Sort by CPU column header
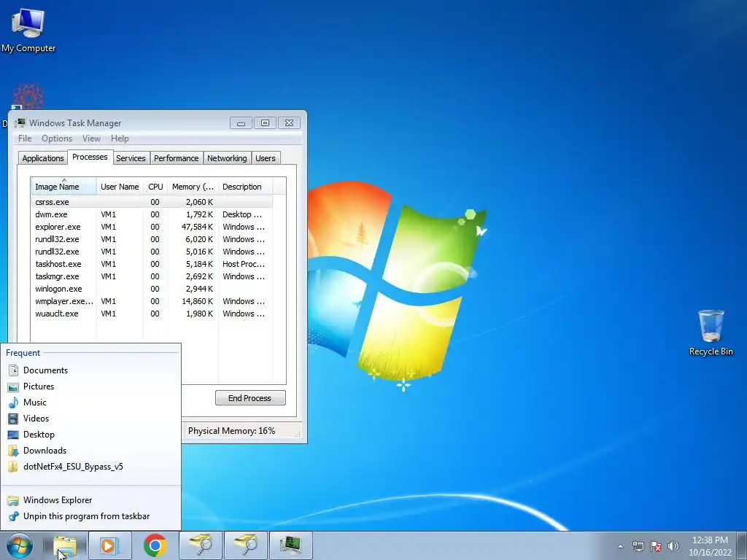The image size is (747, 560). tap(155, 187)
